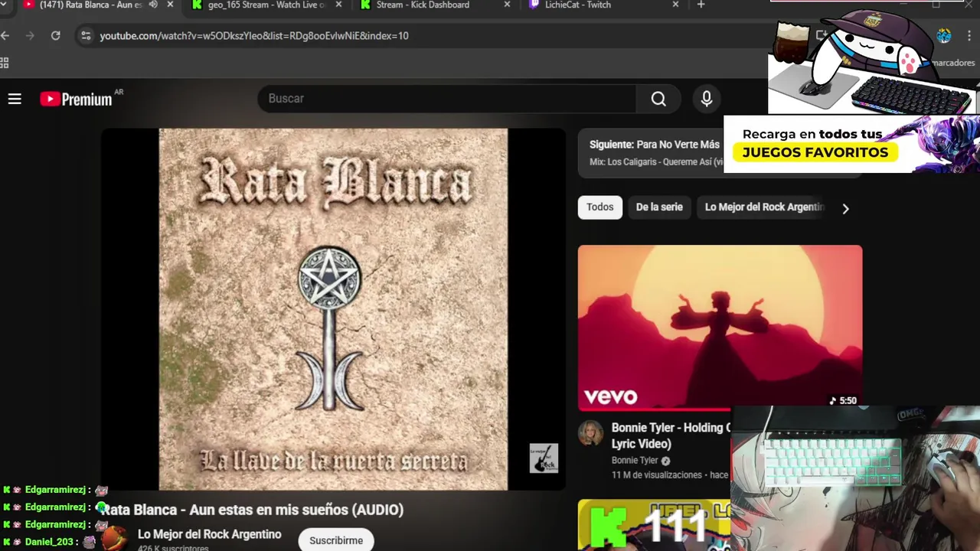Open new browser tab with plus

701,5
